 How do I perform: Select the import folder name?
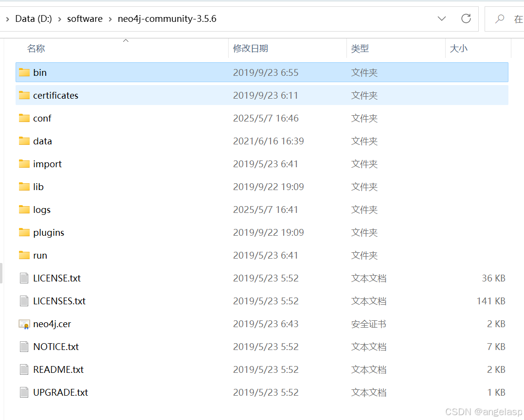[x=48, y=164]
